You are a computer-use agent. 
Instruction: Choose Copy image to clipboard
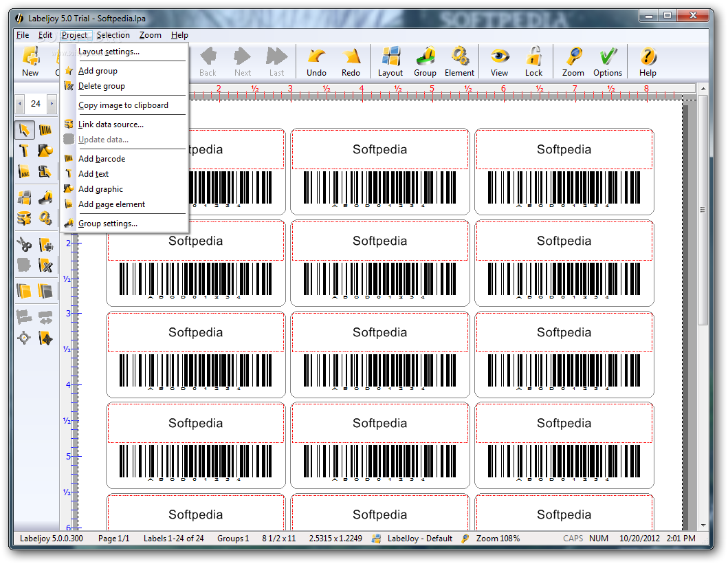coord(124,105)
